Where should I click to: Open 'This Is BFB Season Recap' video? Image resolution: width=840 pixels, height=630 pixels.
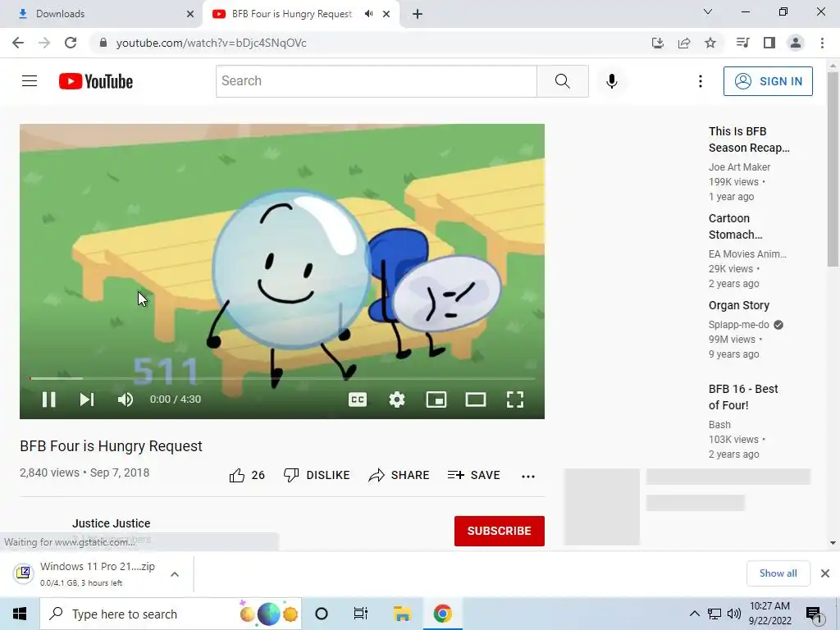[x=749, y=139]
